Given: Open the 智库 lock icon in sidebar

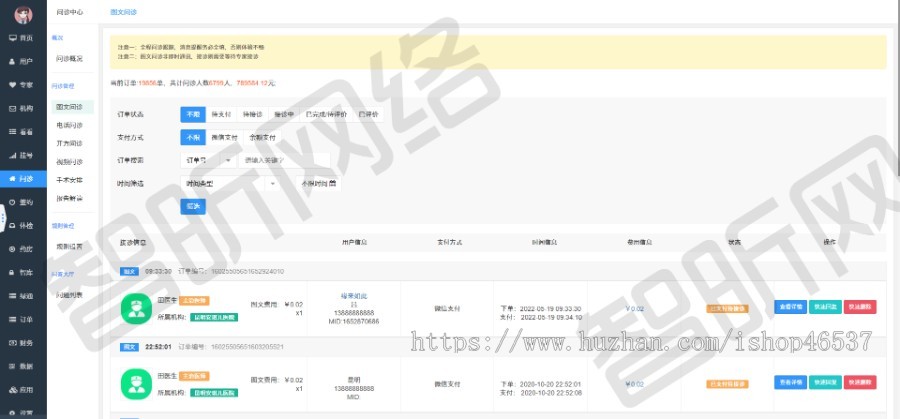Looking at the screenshot, I should pos(12,273).
